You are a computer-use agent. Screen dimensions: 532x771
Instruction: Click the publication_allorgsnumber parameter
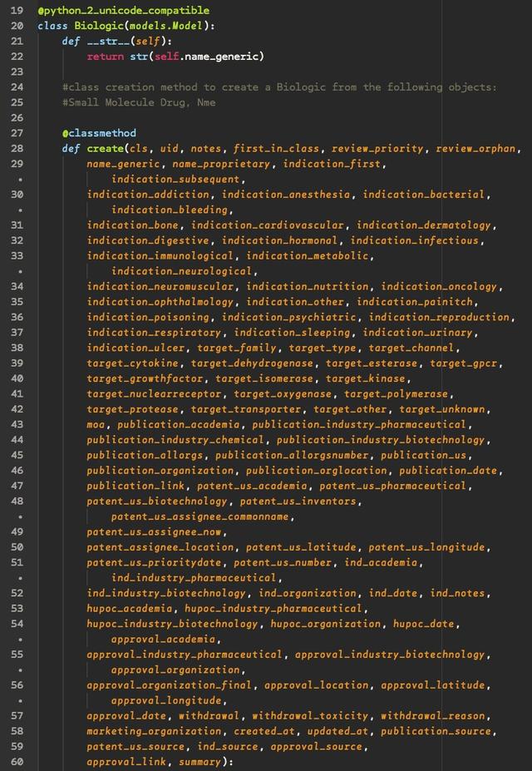293,455
